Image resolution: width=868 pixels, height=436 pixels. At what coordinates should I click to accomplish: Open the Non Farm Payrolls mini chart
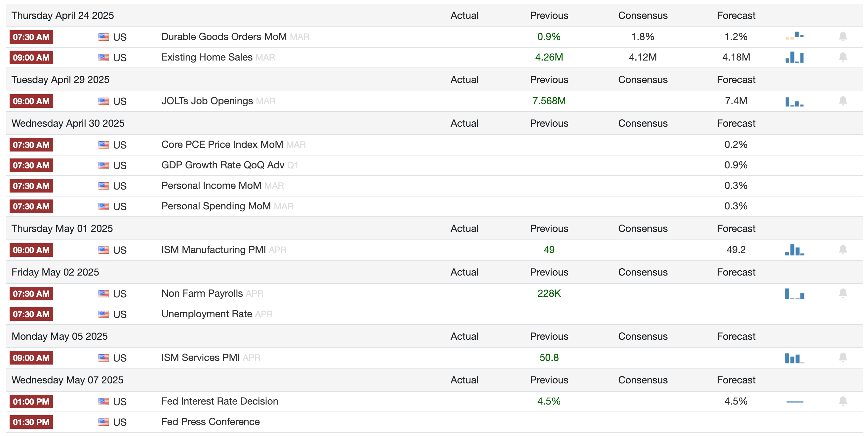(x=794, y=294)
